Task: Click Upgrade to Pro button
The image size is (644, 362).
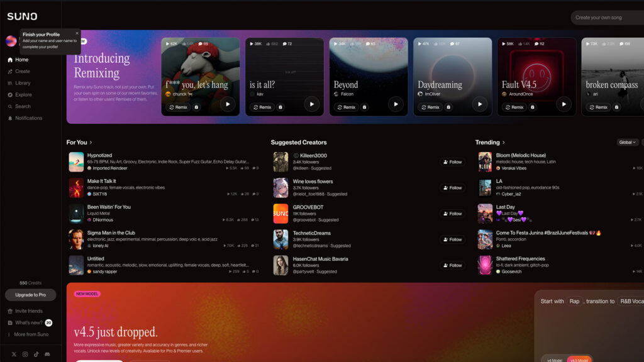Action: (30, 295)
